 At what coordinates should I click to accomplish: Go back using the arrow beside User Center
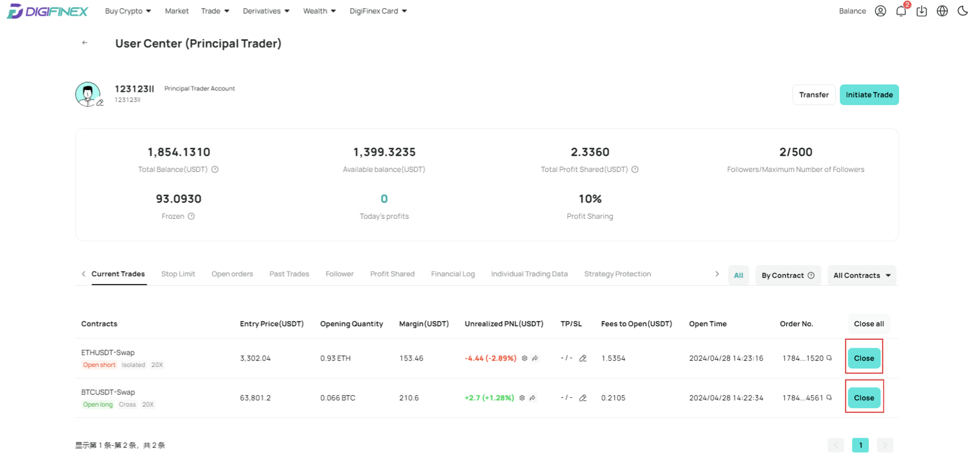tap(85, 43)
